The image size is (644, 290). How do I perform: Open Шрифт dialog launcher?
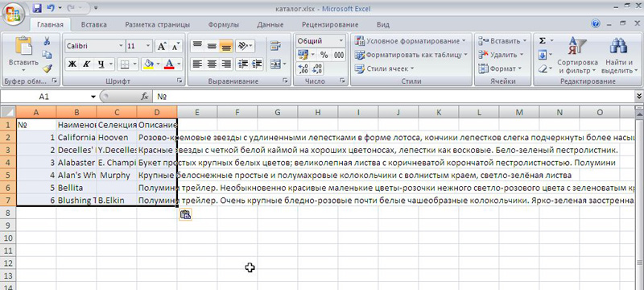(x=180, y=81)
